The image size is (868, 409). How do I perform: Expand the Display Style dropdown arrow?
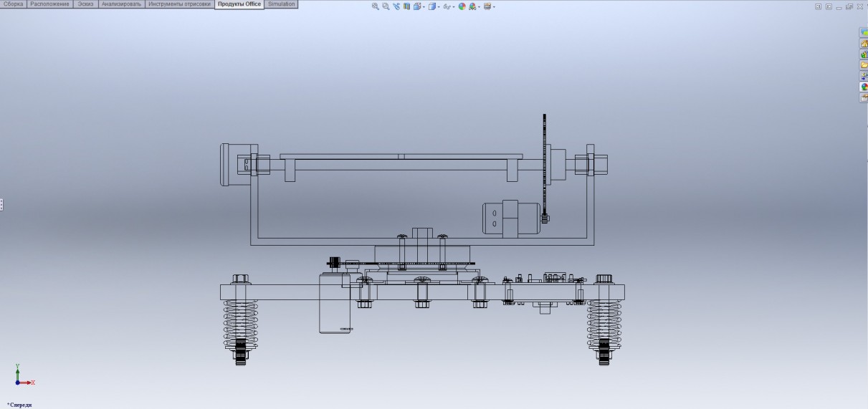pos(439,7)
